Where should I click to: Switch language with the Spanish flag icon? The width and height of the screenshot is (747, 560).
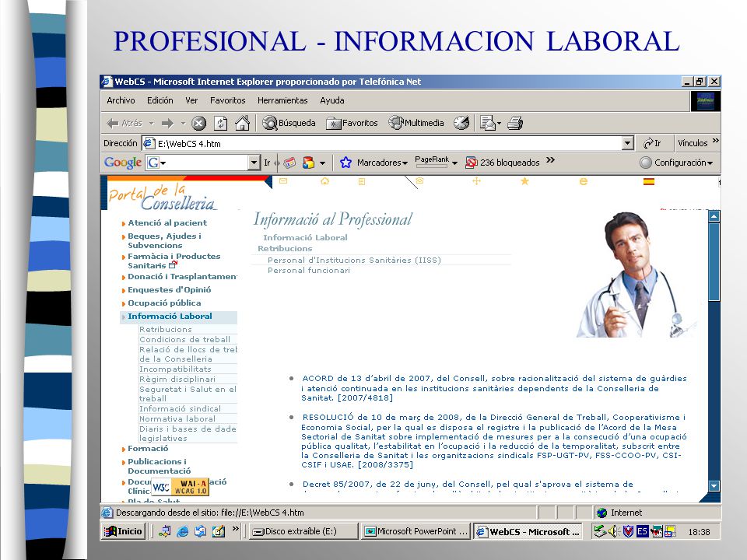(648, 181)
